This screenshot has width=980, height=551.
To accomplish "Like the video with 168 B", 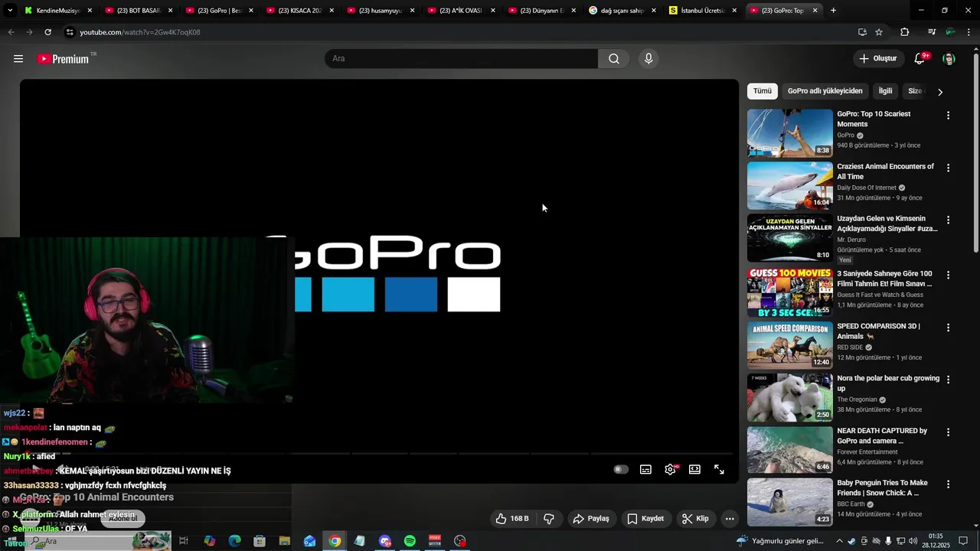I will pos(511,519).
